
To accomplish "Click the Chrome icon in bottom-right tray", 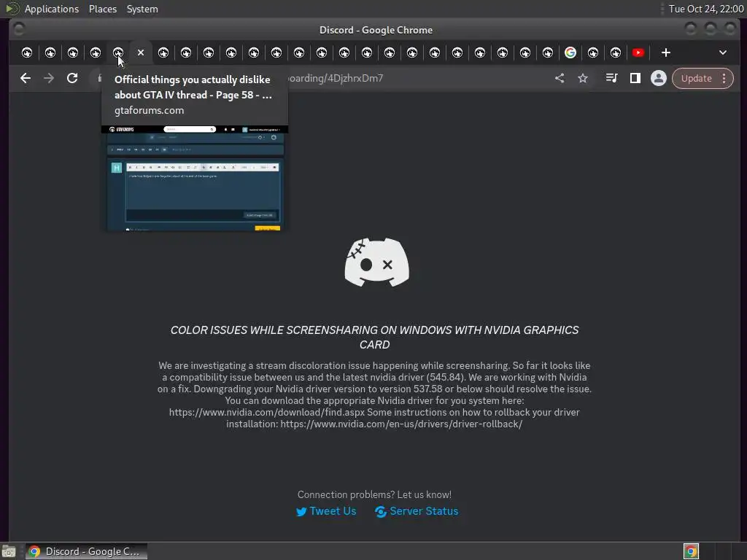I will point(691,551).
